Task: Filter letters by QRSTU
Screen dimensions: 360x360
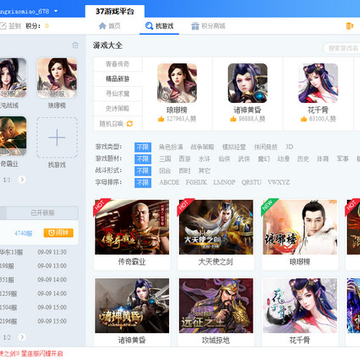Action: [x=251, y=183]
